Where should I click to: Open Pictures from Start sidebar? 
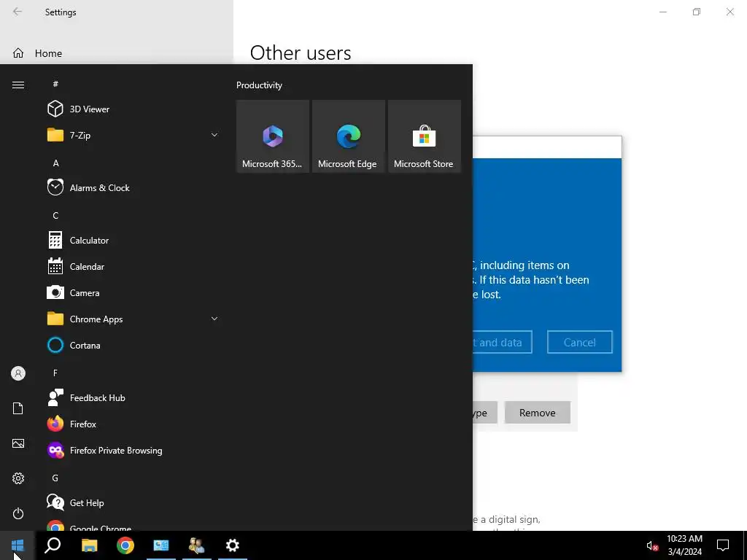coord(18,443)
